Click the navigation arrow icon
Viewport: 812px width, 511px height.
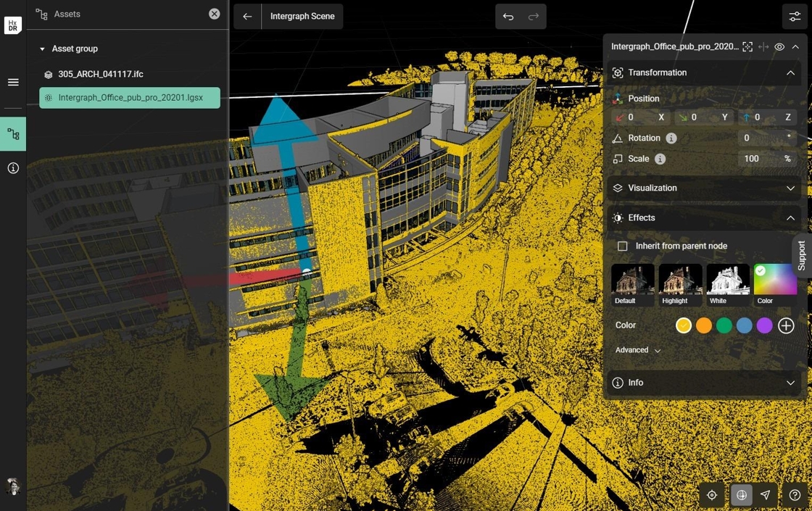[x=766, y=496]
